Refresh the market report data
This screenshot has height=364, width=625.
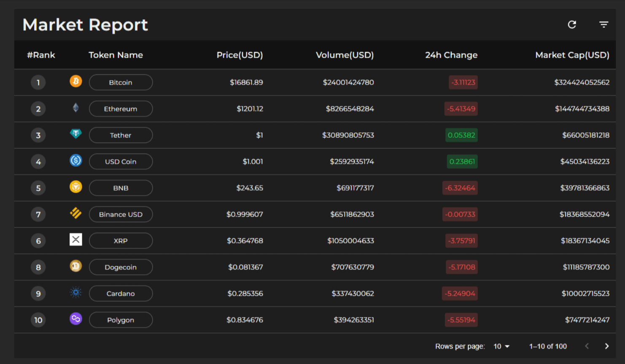(x=572, y=25)
